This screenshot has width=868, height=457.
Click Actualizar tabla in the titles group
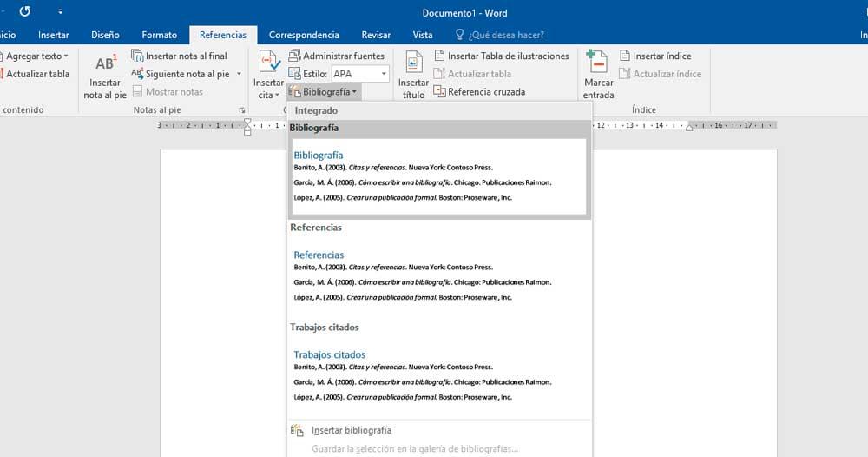[473, 74]
